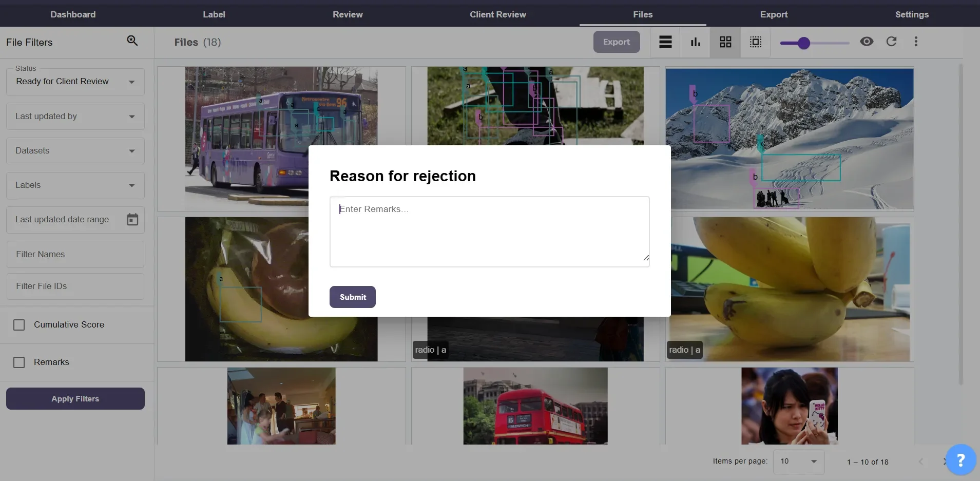
Task: Open the file filters search icon
Action: (132, 41)
